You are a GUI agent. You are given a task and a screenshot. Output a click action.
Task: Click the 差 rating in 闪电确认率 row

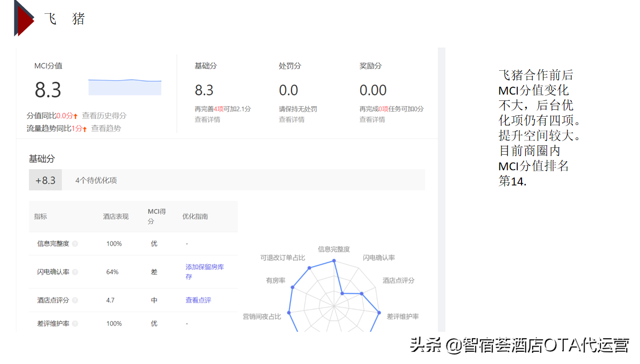click(x=154, y=272)
